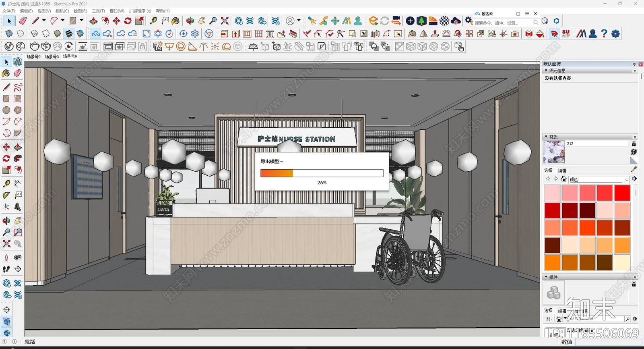Click the cloud upload plugin icon

click(456, 21)
